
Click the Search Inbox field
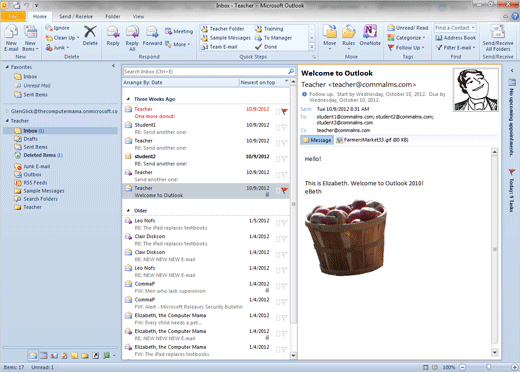pos(205,71)
